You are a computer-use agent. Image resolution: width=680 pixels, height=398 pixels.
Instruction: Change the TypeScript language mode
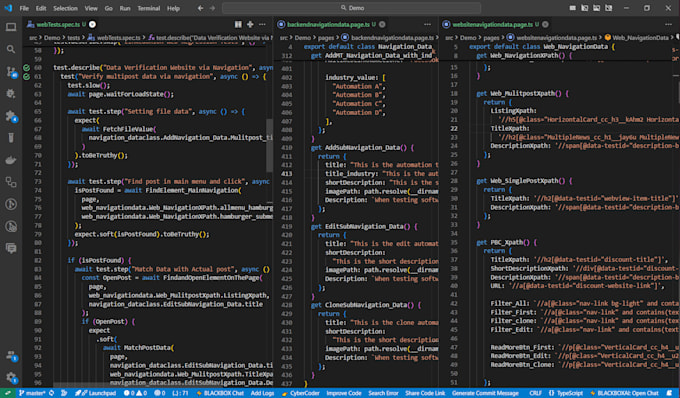click(x=566, y=393)
